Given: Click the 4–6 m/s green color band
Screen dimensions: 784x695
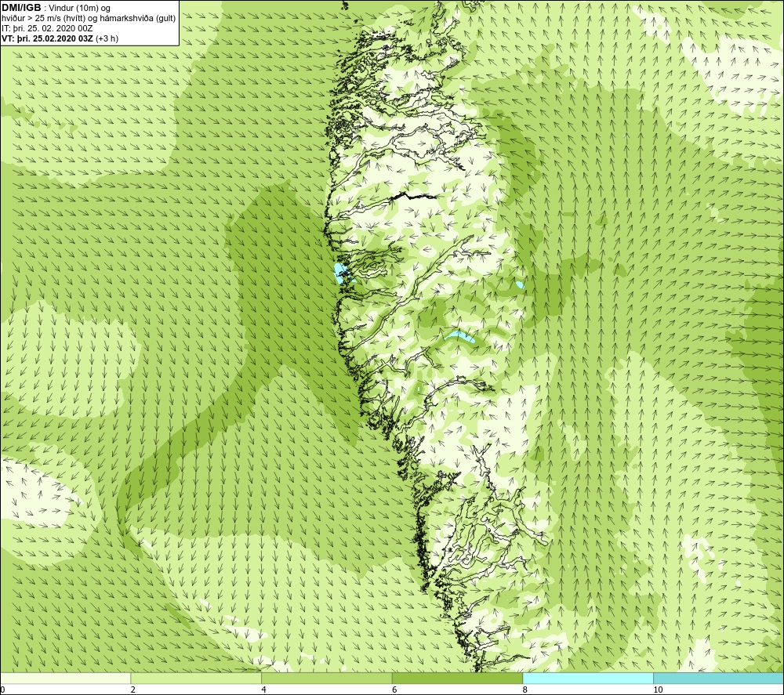Looking at the screenshot, I should tap(326, 678).
